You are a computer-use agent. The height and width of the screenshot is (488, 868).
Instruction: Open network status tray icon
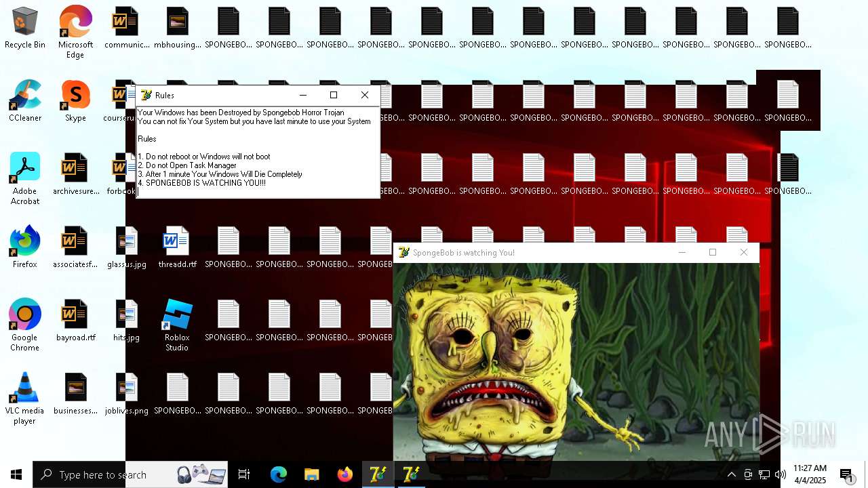pyautogui.click(x=764, y=474)
